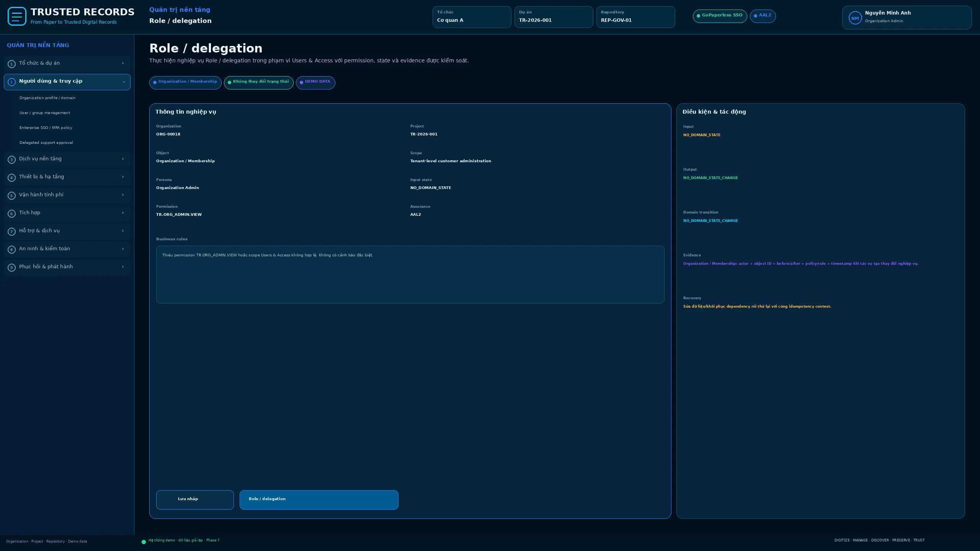
Task: Click the number 1 badge beside Tổ chức & dự án
Action: (x=11, y=64)
